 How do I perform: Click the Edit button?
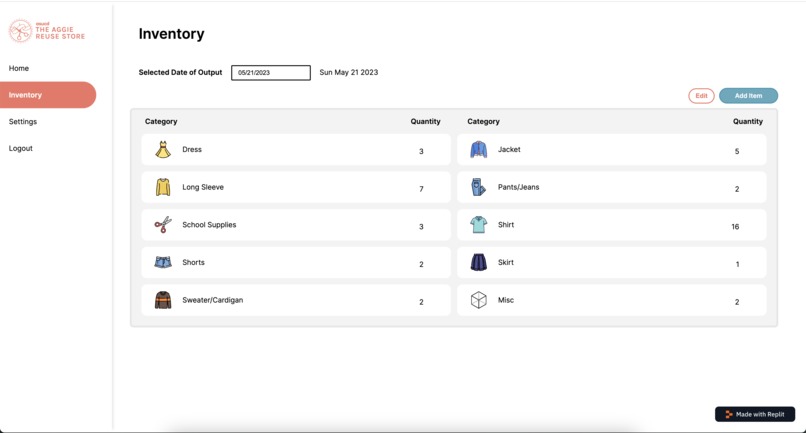(x=701, y=96)
